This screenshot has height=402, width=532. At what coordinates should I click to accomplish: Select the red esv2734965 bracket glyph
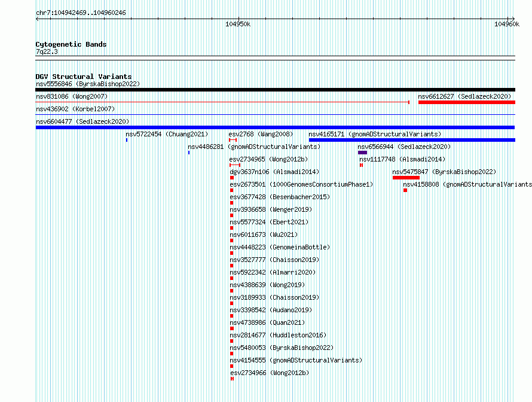point(235,165)
